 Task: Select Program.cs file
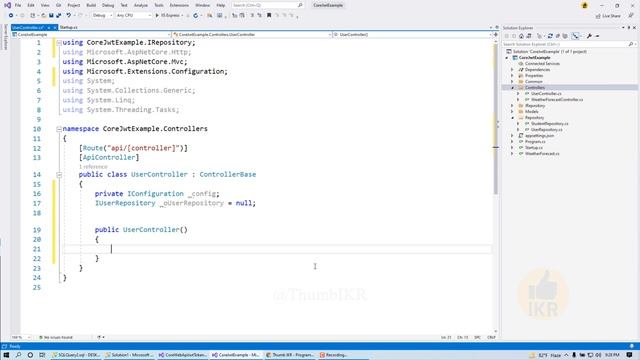[535, 142]
